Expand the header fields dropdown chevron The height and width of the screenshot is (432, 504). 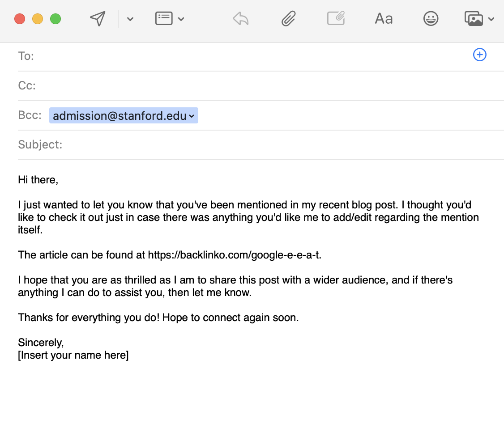point(181,19)
